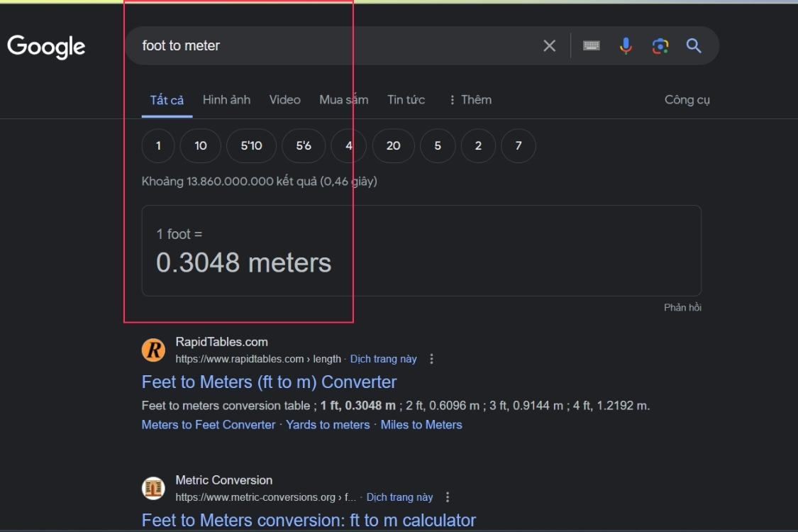
Task: Search by image with Google Lens
Action: point(660,46)
